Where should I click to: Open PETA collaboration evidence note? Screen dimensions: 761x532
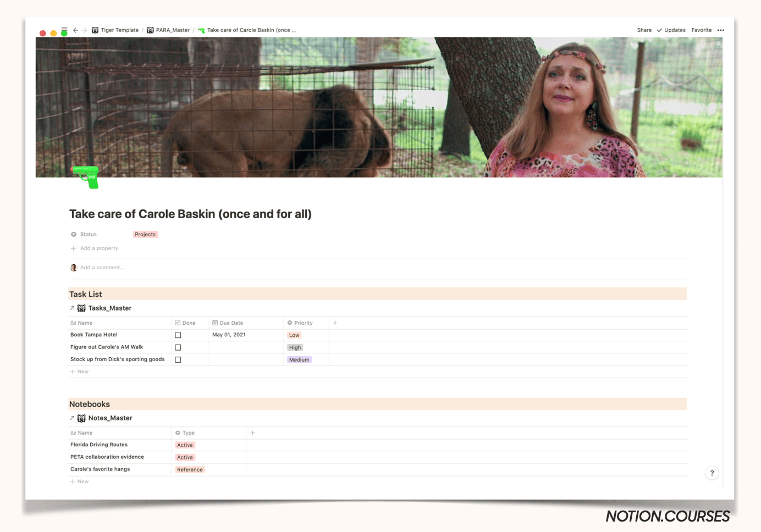pyautogui.click(x=107, y=457)
